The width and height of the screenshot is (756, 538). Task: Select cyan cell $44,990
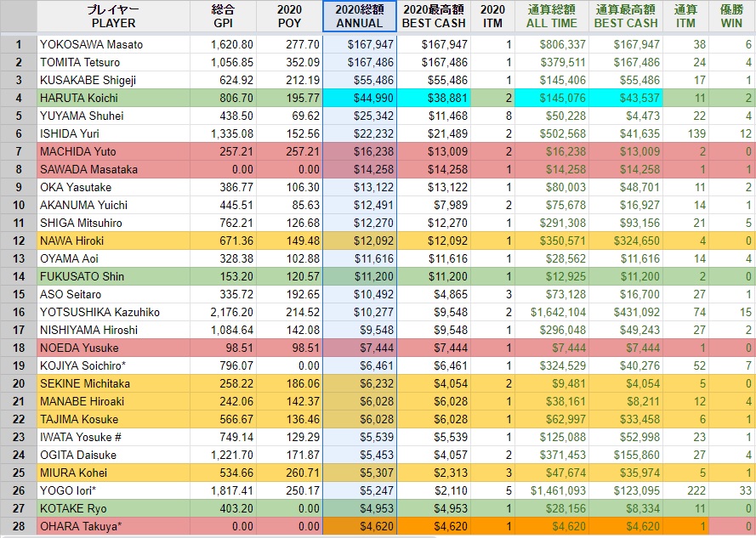360,98
